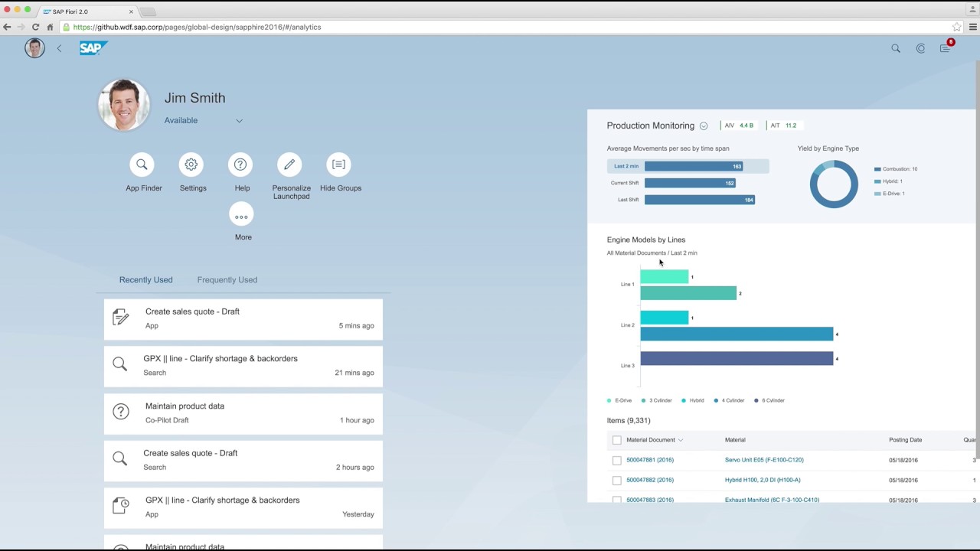Screen dimensions: 980x551
Task: Open the Production Monitoring dropdown chevron
Action: [704, 126]
